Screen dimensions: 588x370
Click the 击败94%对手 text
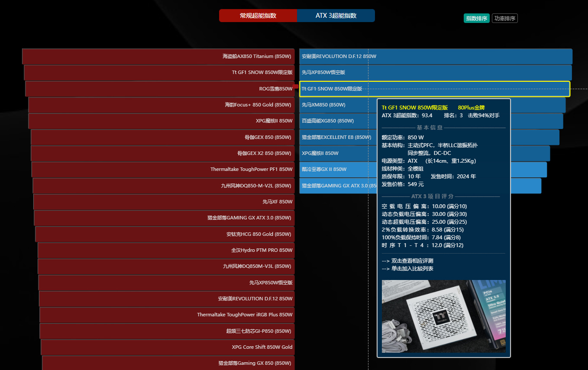484,115
